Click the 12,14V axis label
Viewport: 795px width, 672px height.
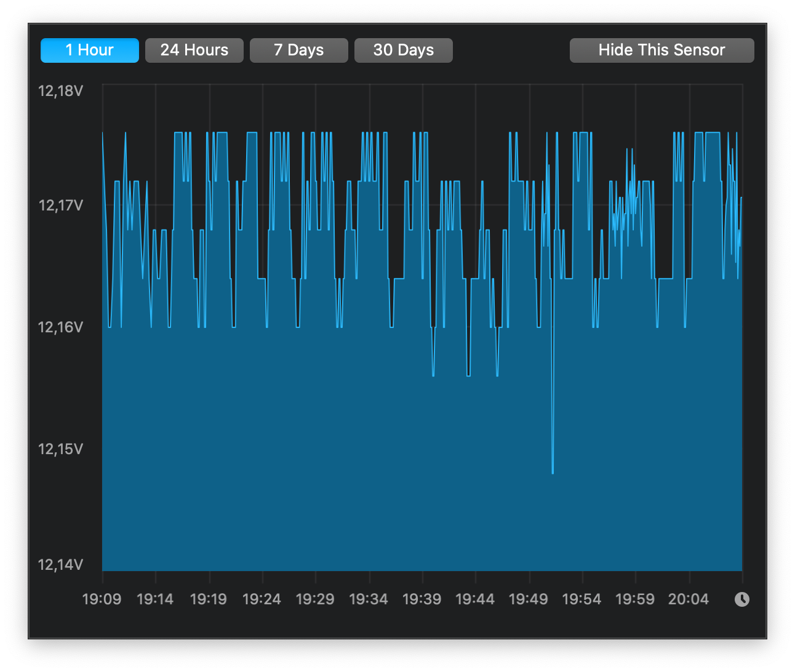pyautogui.click(x=60, y=565)
